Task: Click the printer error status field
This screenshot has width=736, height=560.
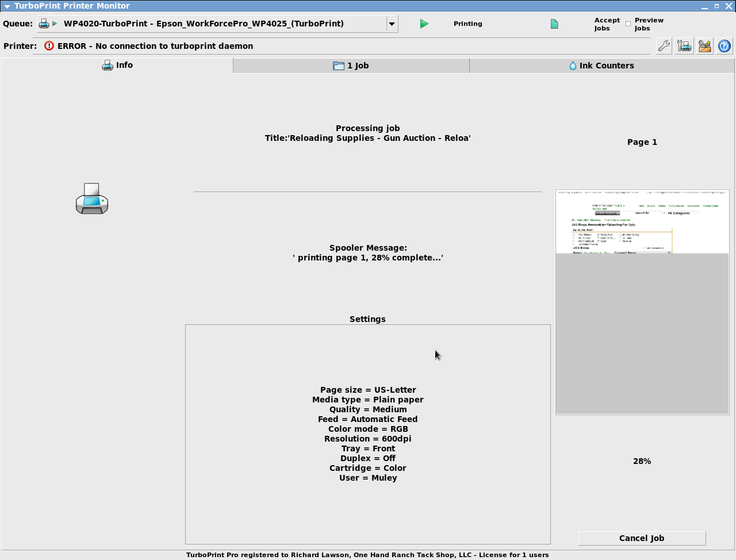Action: pyautogui.click(x=345, y=46)
